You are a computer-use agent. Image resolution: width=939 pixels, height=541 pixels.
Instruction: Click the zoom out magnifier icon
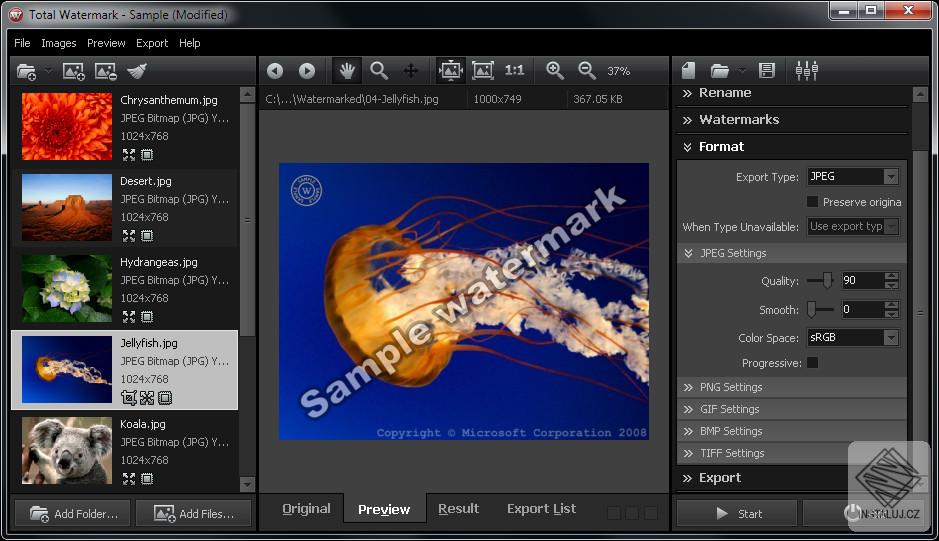587,71
